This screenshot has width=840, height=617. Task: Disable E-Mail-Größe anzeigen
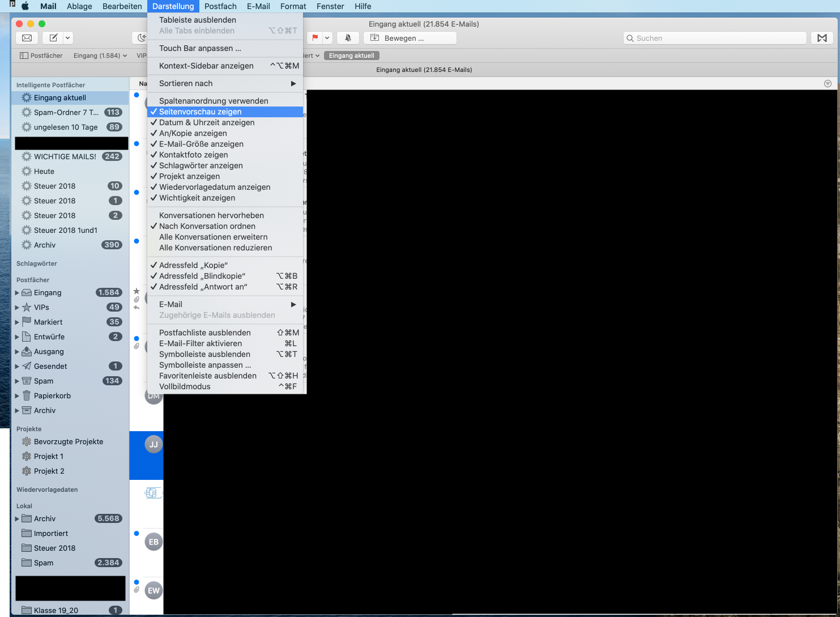pyautogui.click(x=225, y=144)
